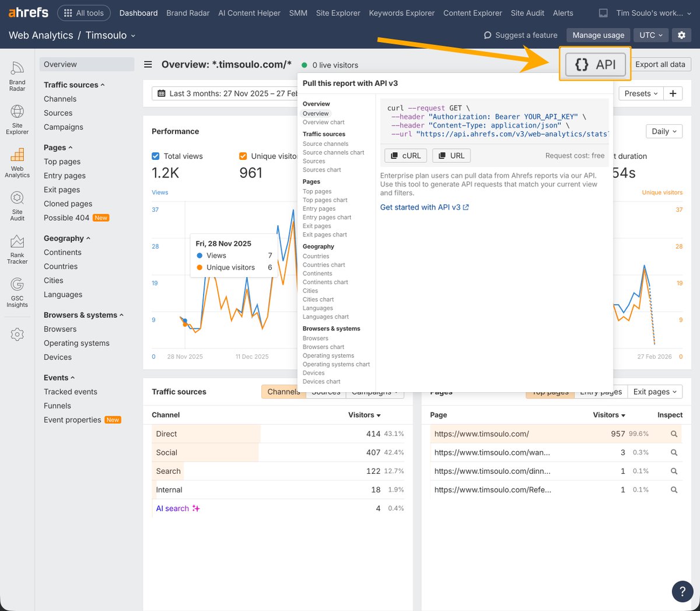Sort Page table by Visitors
The image size is (700, 611).
[x=609, y=415]
